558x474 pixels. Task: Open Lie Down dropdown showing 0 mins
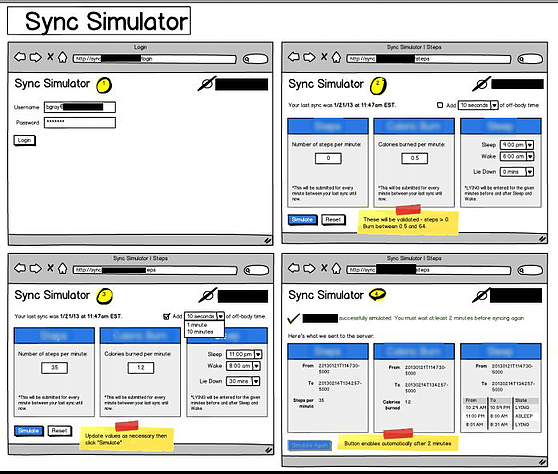[x=517, y=172]
